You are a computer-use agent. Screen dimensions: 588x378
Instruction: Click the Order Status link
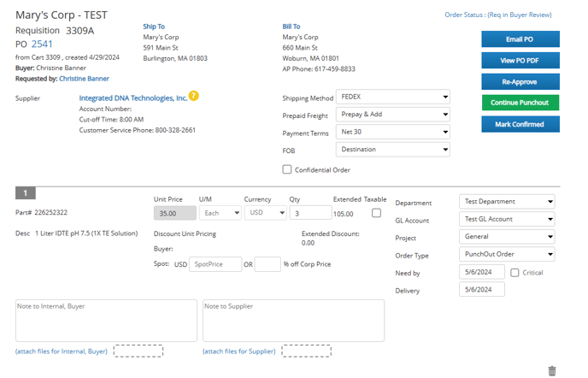click(x=498, y=15)
